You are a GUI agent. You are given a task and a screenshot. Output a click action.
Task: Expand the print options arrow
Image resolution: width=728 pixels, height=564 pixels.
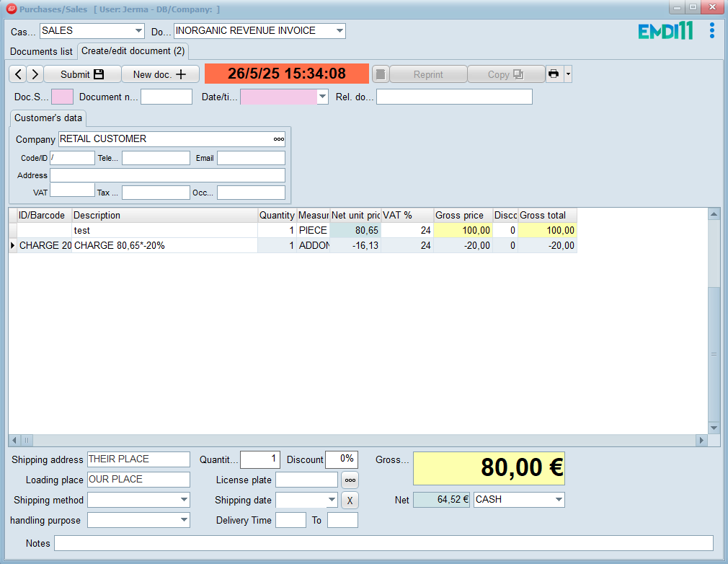(568, 74)
